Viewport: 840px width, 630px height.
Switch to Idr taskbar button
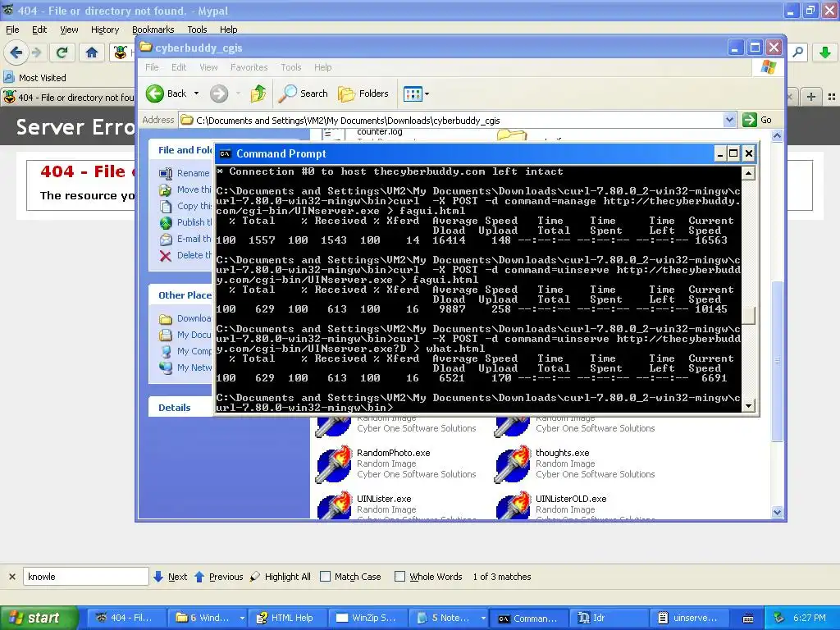[x=609, y=618]
